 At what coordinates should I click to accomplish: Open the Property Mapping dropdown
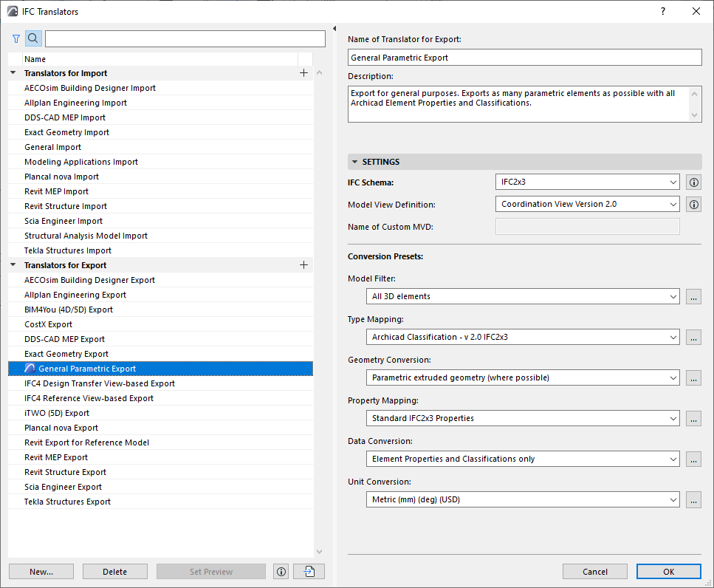[x=523, y=418]
